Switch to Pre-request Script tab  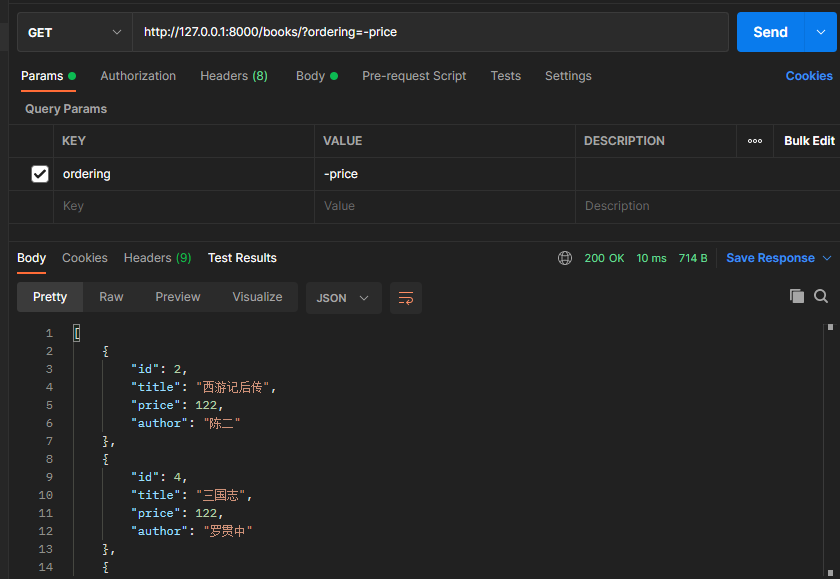coord(414,76)
